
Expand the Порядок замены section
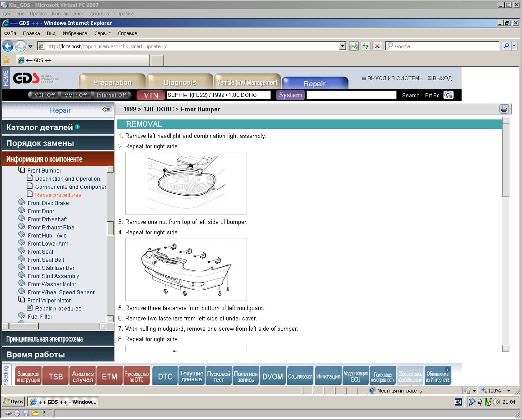40,143
